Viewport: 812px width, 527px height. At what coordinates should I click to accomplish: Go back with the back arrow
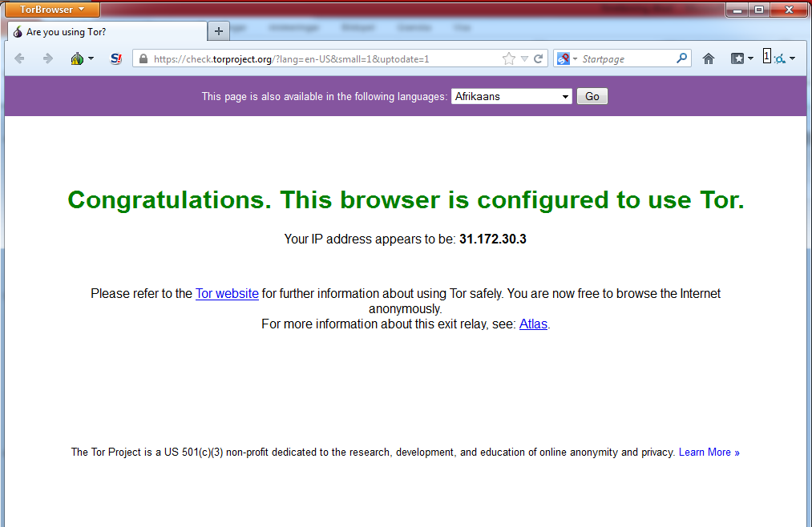(20, 58)
